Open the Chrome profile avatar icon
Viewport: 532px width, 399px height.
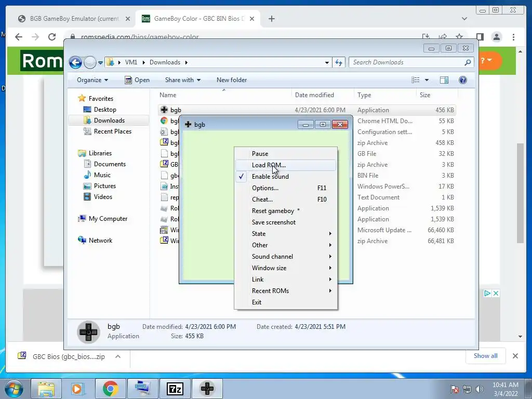pos(496,37)
